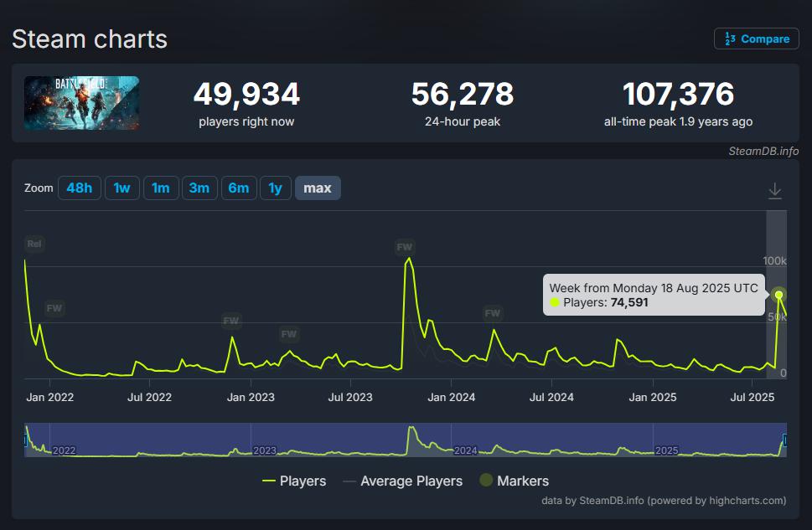Click the Jul 2022 axis label
Viewport: 812px width, 530px height.
click(150, 397)
